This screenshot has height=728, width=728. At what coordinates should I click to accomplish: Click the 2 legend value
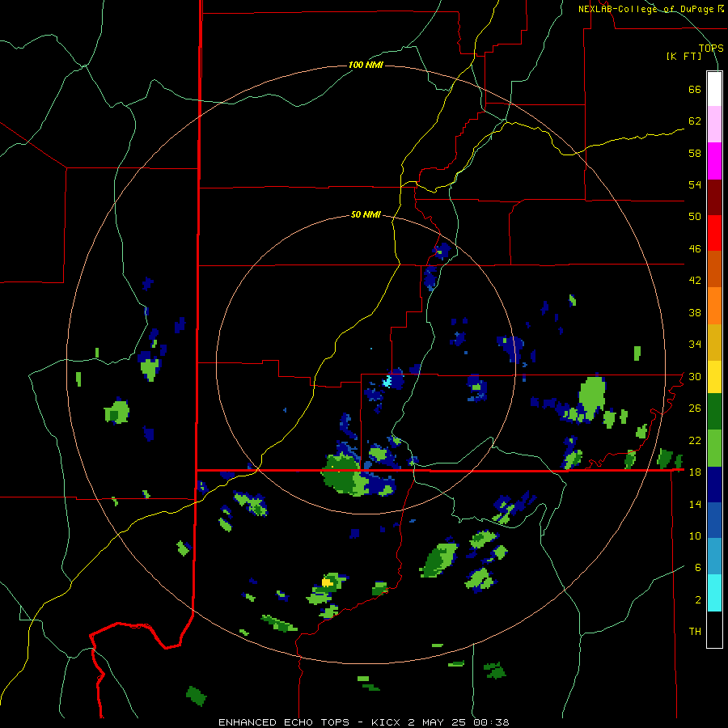coord(698,600)
